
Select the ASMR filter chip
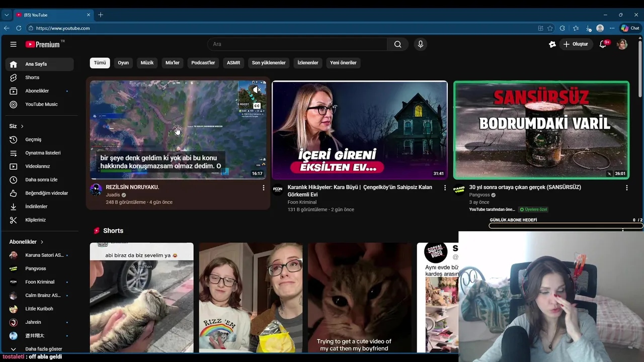pyautogui.click(x=233, y=63)
